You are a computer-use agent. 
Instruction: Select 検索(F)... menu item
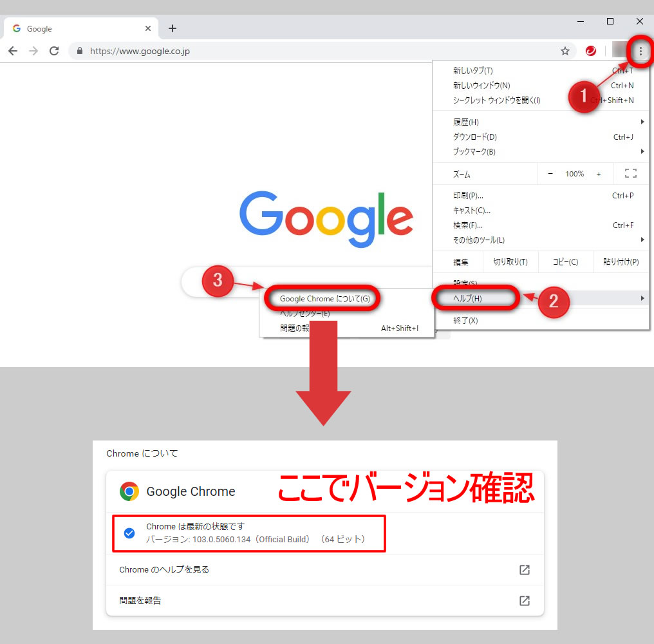[x=541, y=225]
